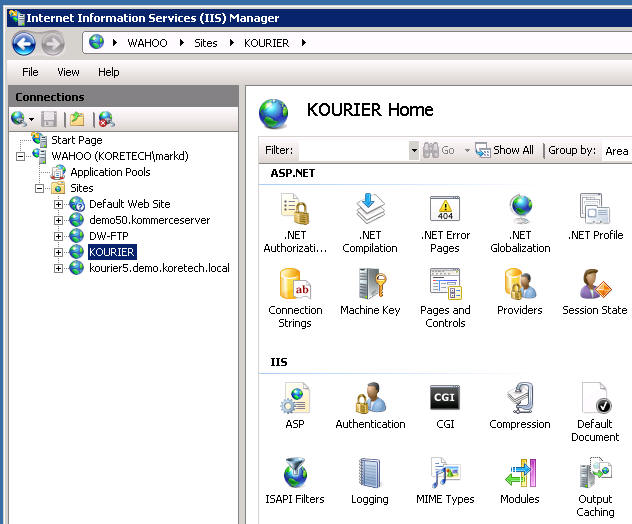Screen dimensions: 632x524
Task: Open the View menu
Action: click(x=68, y=72)
